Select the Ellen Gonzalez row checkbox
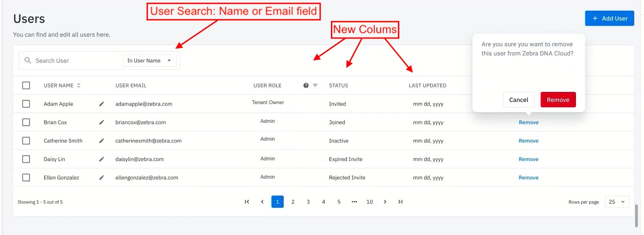The width and height of the screenshot is (644, 235). (26, 178)
